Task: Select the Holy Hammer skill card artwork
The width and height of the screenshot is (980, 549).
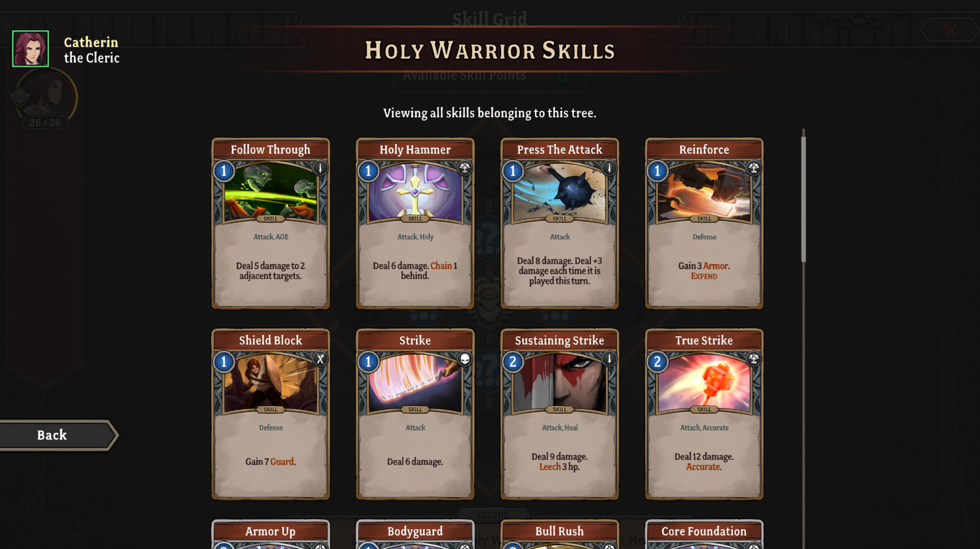Action: coord(415,192)
